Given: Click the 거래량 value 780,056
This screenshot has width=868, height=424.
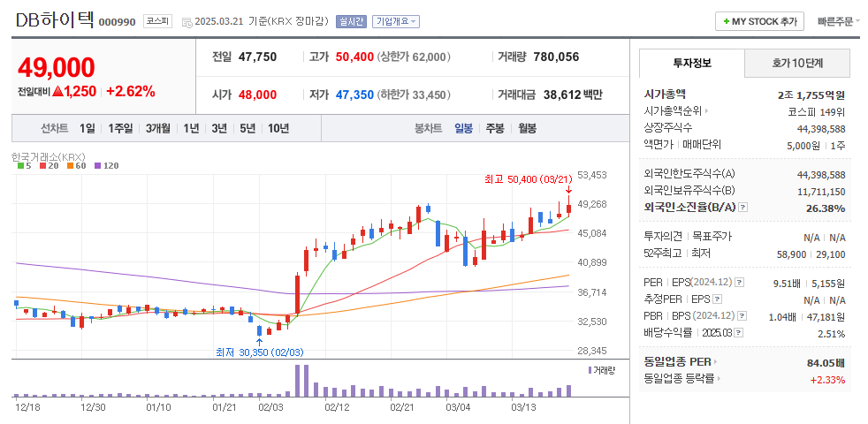Looking at the screenshot, I should pyautogui.click(x=556, y=57).
